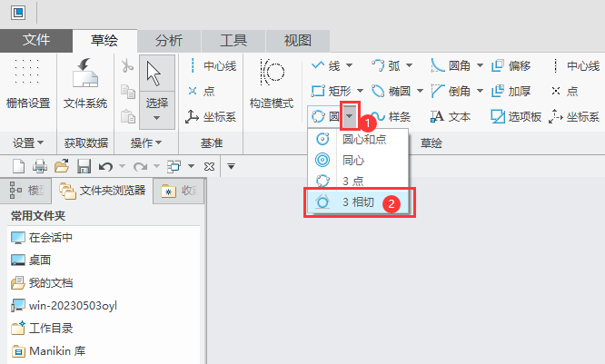The height and width of the screenshot is (364, 605).
Task: Open the 选项板 palette tool
Action: (x=516, y=116)
